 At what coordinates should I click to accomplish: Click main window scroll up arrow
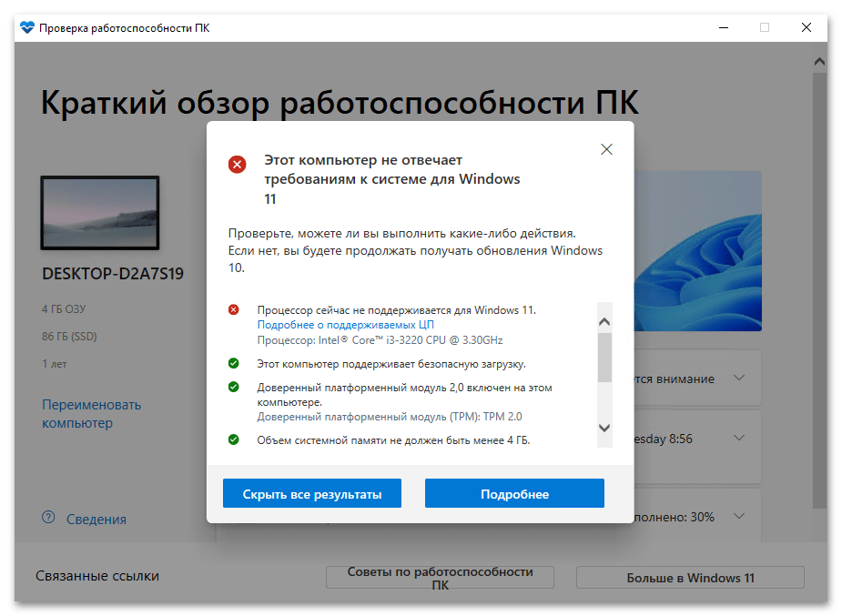point(819,62)
